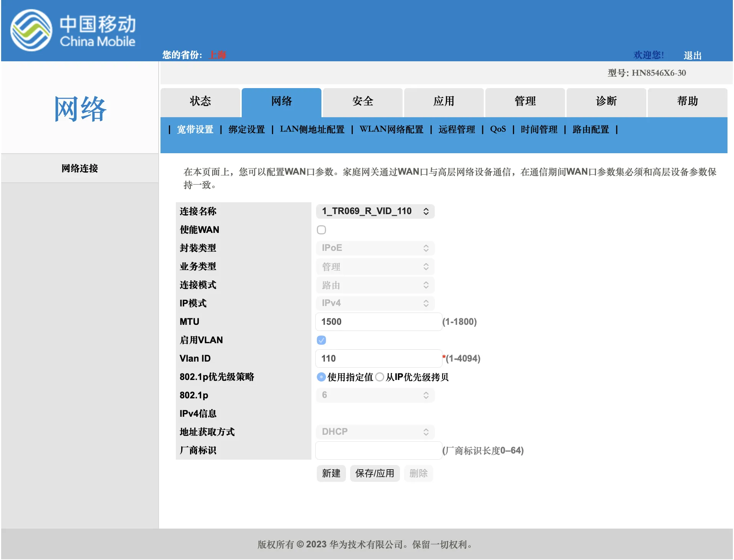Expand the IP模式 IPv4 dropdown
Viewport: 734px width, 560px height.
click(375, 303)
